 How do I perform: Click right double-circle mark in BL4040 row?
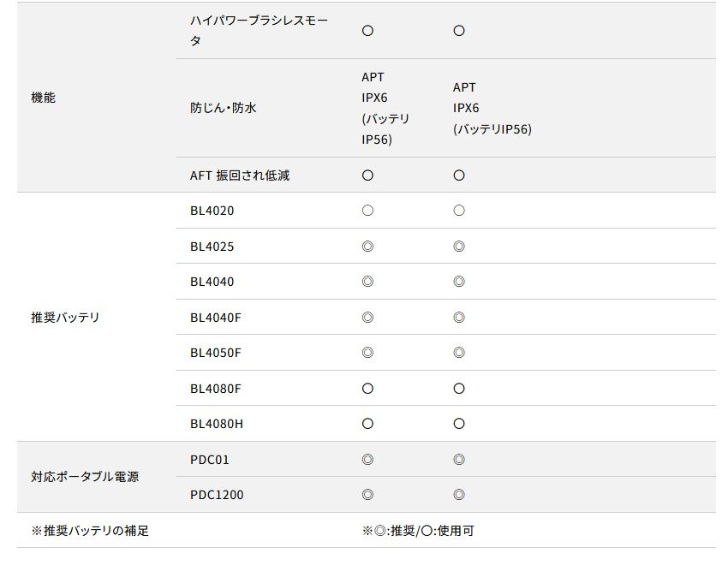pyautogui.click(x=459, y=282)
